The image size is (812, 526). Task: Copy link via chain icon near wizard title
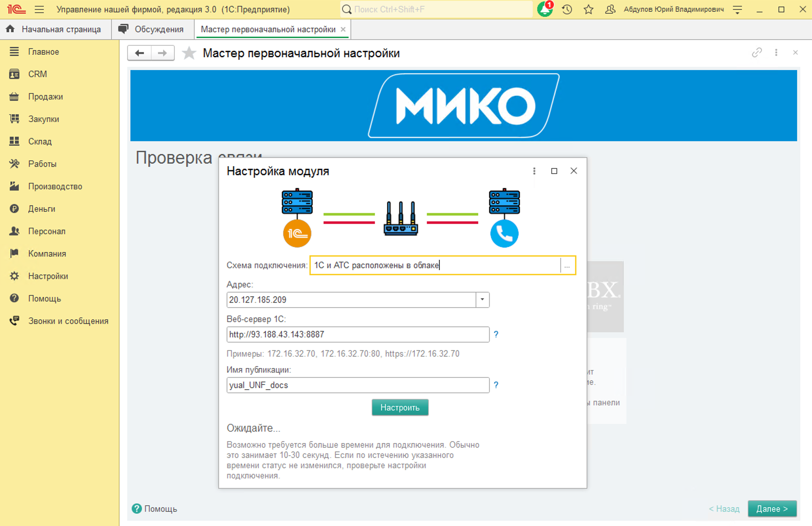click(757, 53)
